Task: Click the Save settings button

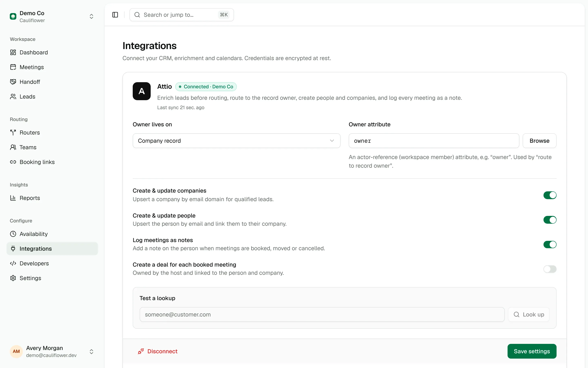Action: 532,351
